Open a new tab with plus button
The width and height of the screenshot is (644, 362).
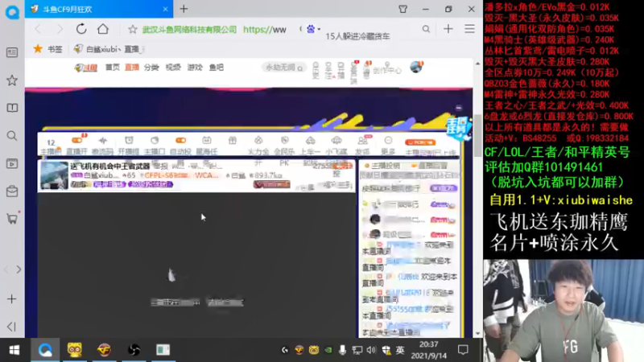point(184,9)
